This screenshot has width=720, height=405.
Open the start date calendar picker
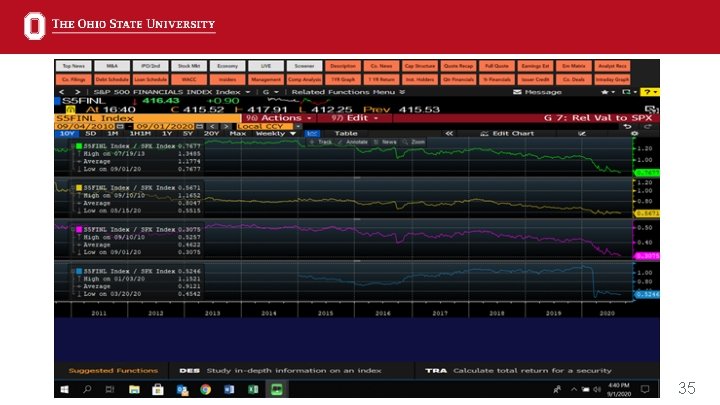120,126
